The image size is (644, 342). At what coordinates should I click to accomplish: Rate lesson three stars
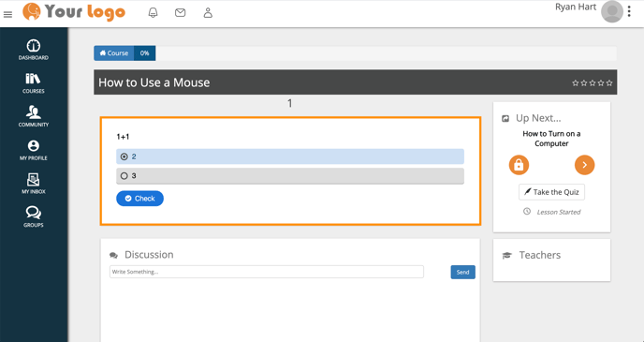[593, 83]
